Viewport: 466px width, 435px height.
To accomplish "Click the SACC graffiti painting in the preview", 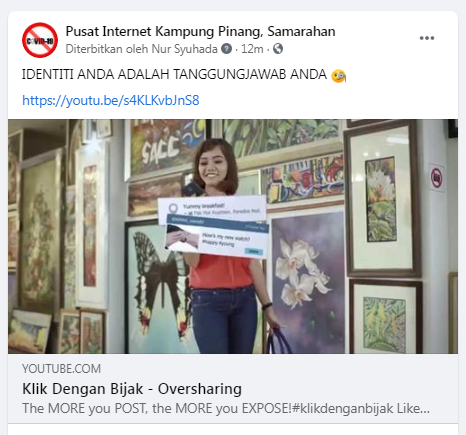I will coord(167,148).
